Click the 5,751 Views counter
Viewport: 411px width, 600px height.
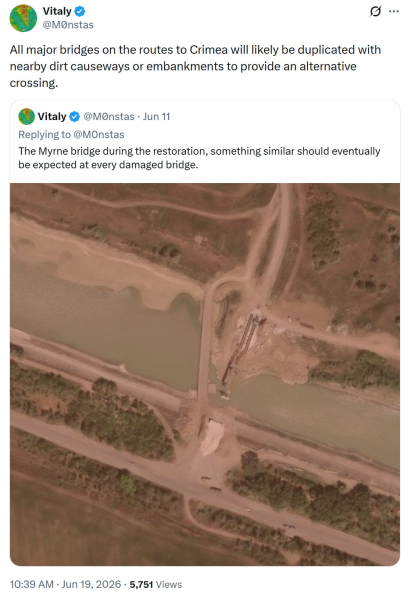tap(156, 584)
